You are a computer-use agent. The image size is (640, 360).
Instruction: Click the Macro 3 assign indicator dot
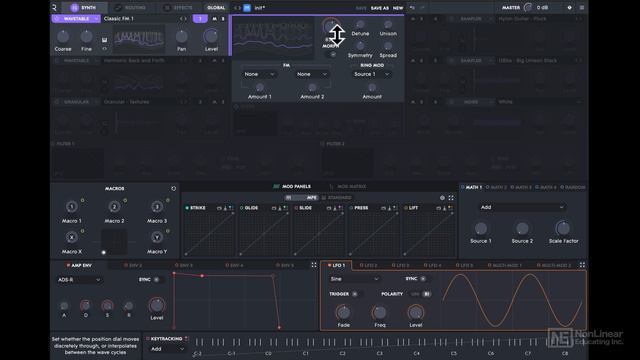pos(167,200)
